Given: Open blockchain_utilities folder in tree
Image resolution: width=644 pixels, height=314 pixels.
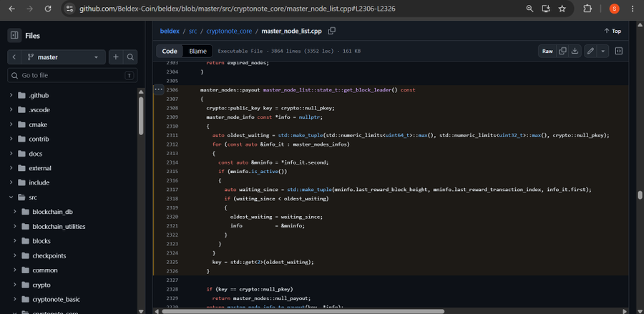Looking at the screenshot, I should [59, 227].
